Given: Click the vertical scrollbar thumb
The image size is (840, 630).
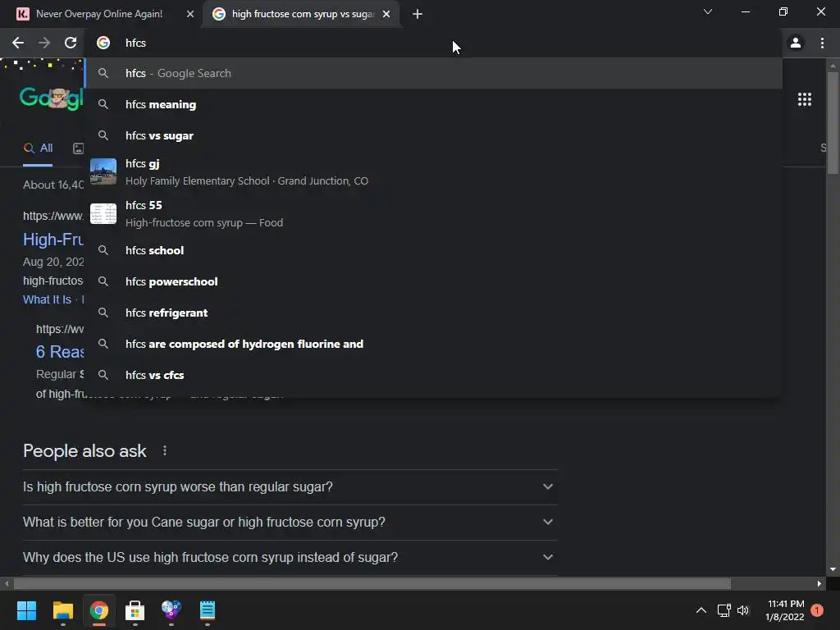Looking at the screenshot, I should coord(833,122).
